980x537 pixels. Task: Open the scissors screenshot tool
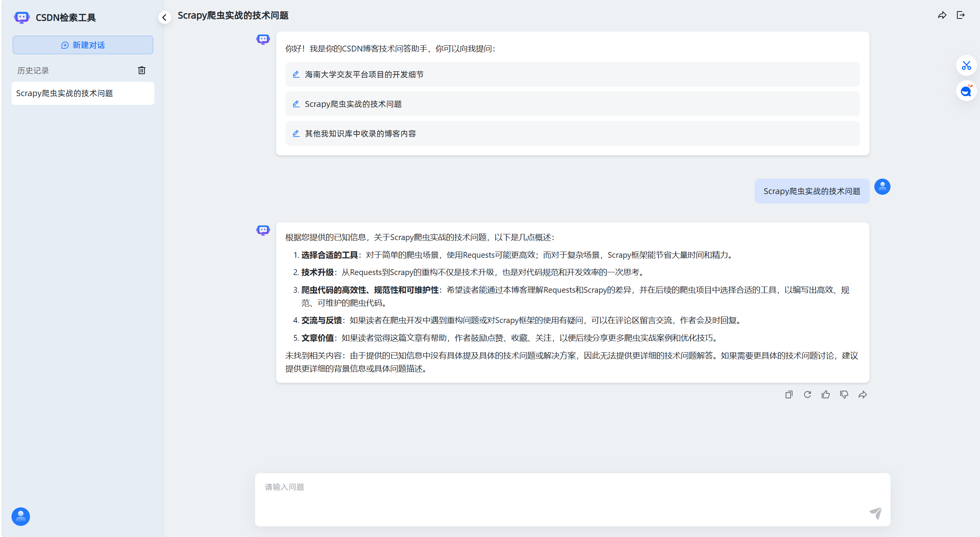(x=966, y=66)
